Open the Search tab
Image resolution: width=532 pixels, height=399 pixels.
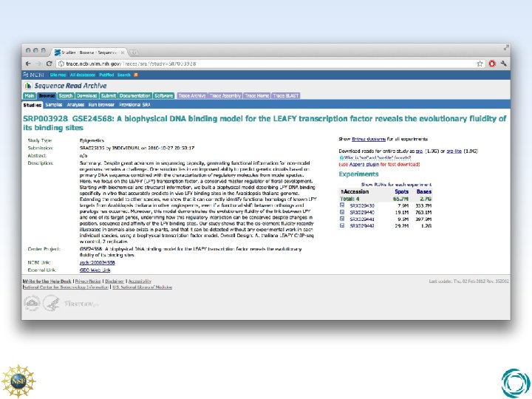[66, 96]
